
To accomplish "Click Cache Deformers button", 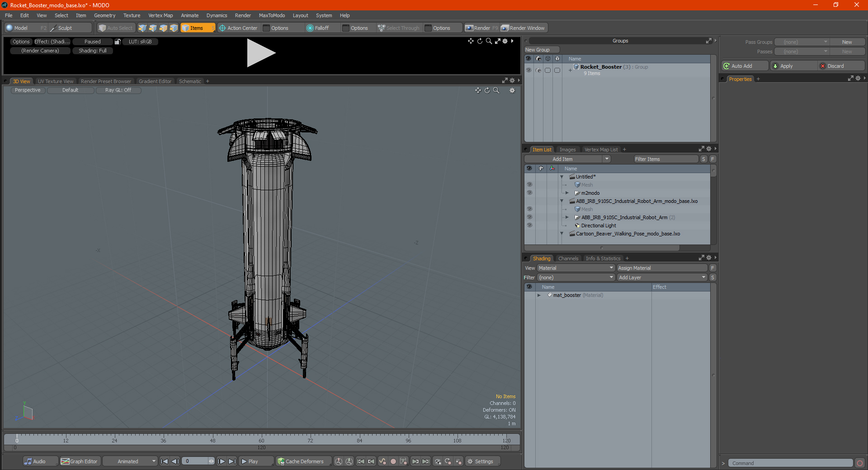I will (304, 461).
